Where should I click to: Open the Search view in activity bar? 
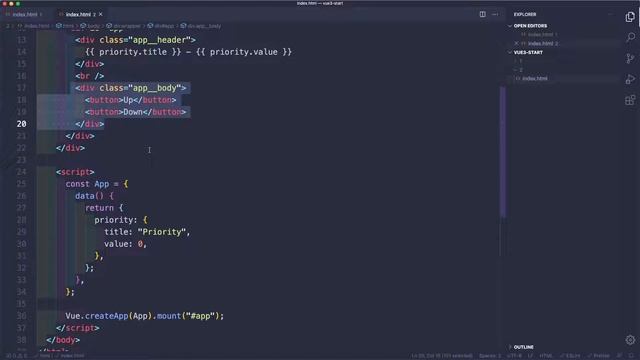pos(630,38)
